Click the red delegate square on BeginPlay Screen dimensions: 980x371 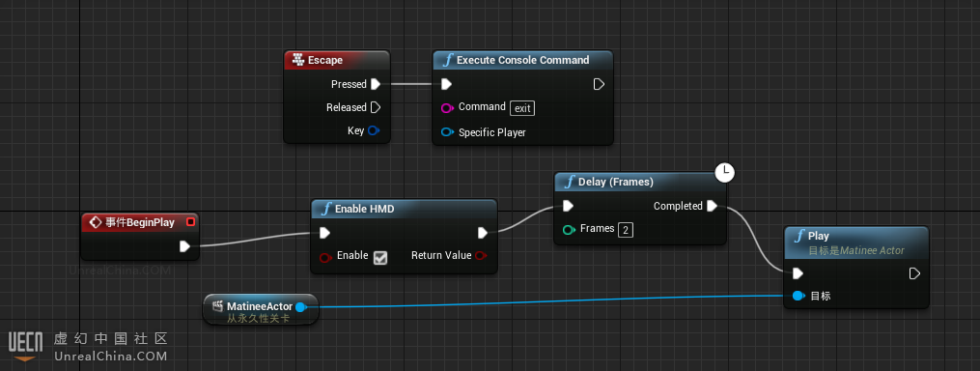[x=190, y=221]
